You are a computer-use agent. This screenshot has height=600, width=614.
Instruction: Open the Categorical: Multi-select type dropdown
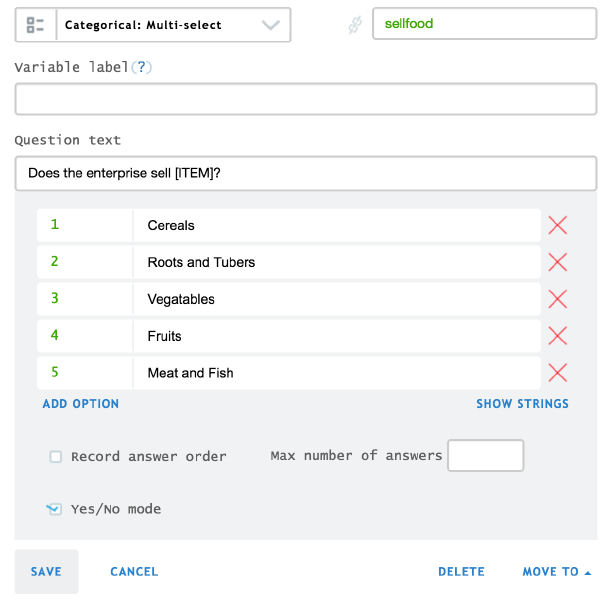click(172, 25)
